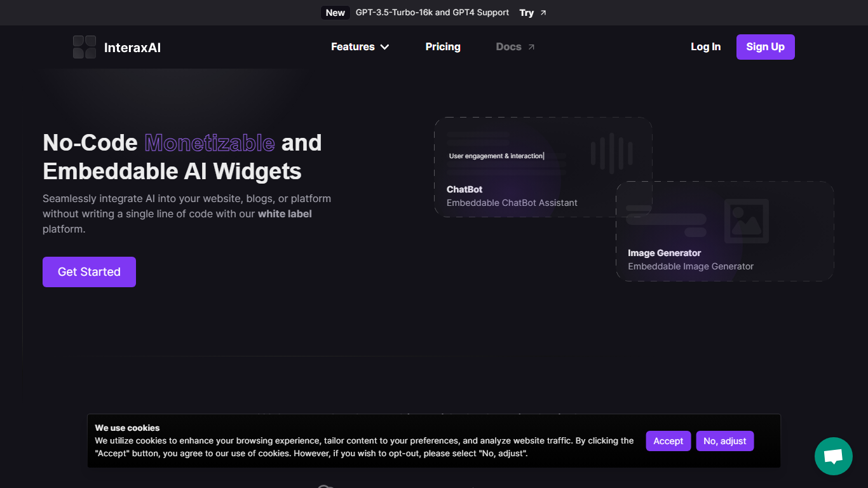This screenshot has width=868, height=488.
Task: Choose No, adjust for cookie preferences
Action: coord(724,441)
